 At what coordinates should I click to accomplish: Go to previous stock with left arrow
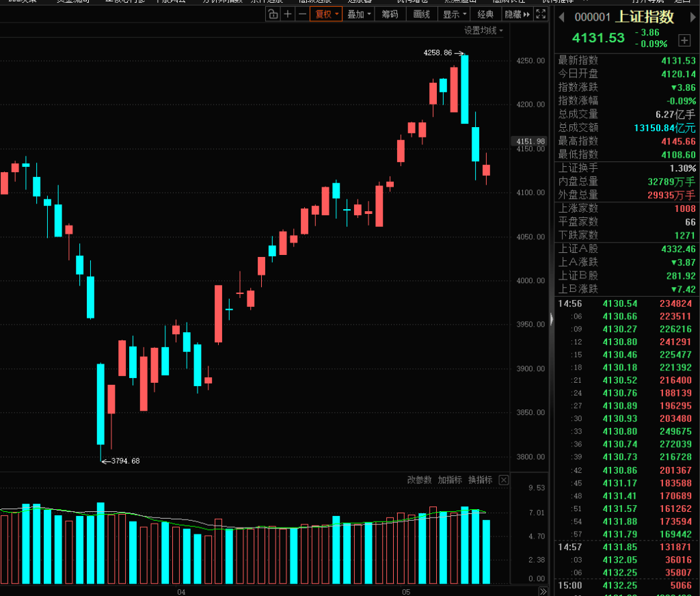(562, 17)
